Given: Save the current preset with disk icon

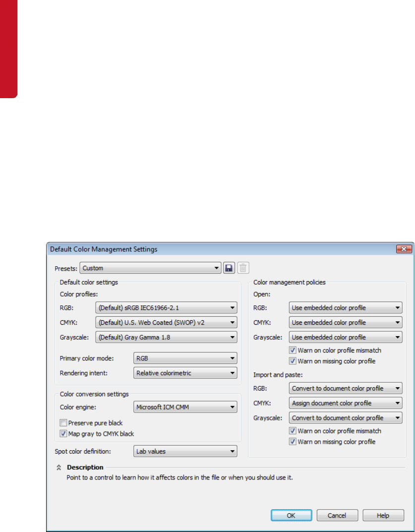Looking at the screenshot, I should (x=229, y=268).
